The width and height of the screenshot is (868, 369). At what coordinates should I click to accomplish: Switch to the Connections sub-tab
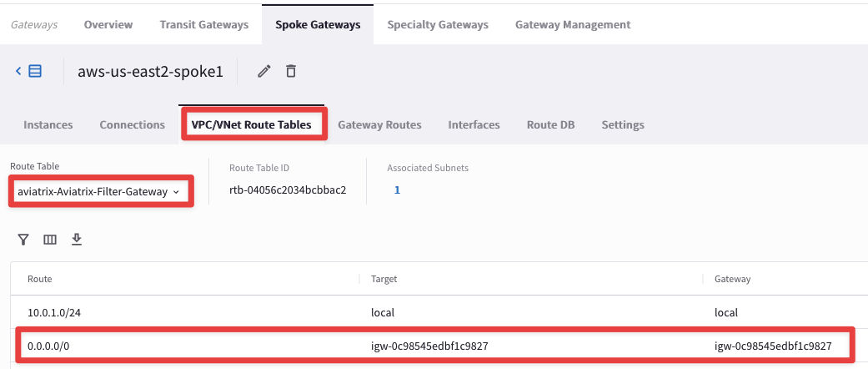(132, 124)
